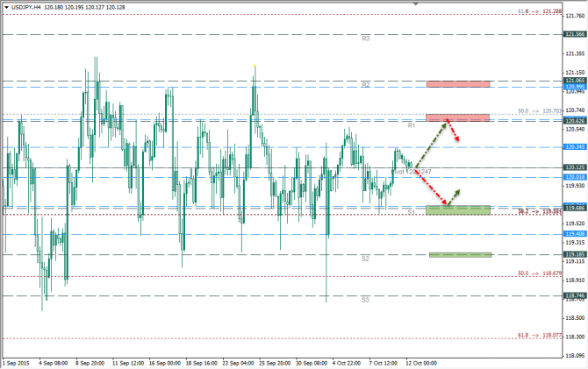Select the green support zone at S2

tap(460, 255)
